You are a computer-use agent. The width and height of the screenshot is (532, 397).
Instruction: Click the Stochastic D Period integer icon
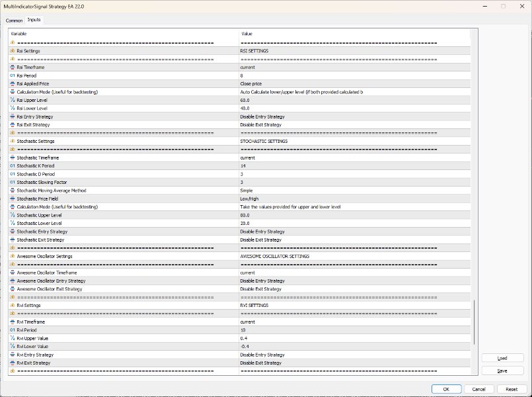tap(13, 174)
